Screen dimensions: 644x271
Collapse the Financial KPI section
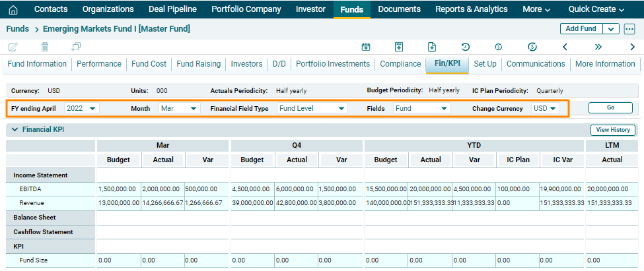15,130
